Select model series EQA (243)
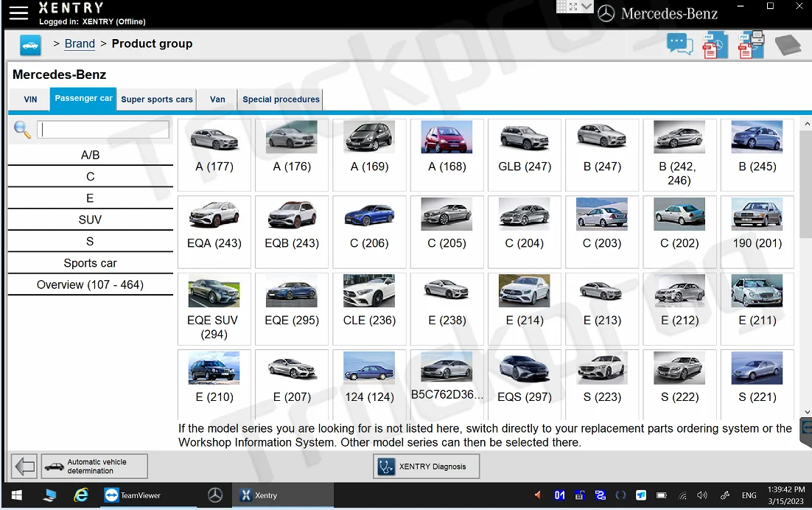812x510 pixels. (x=214, y=231)
